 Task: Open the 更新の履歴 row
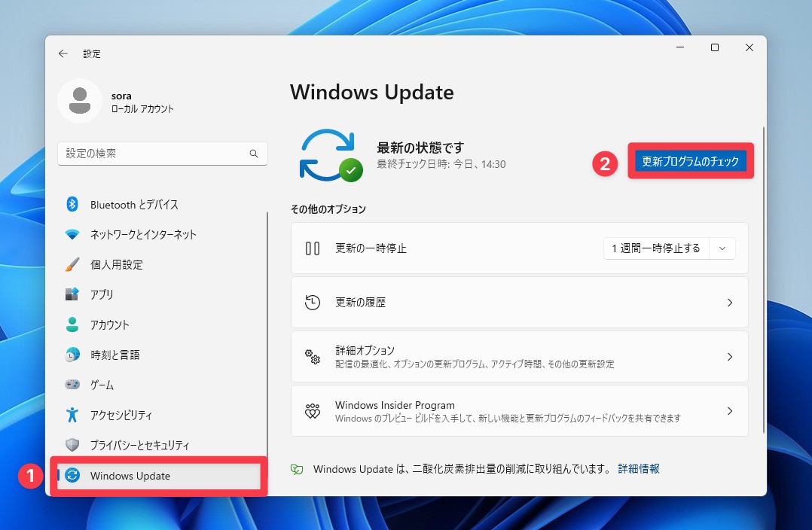coord(519,303)
